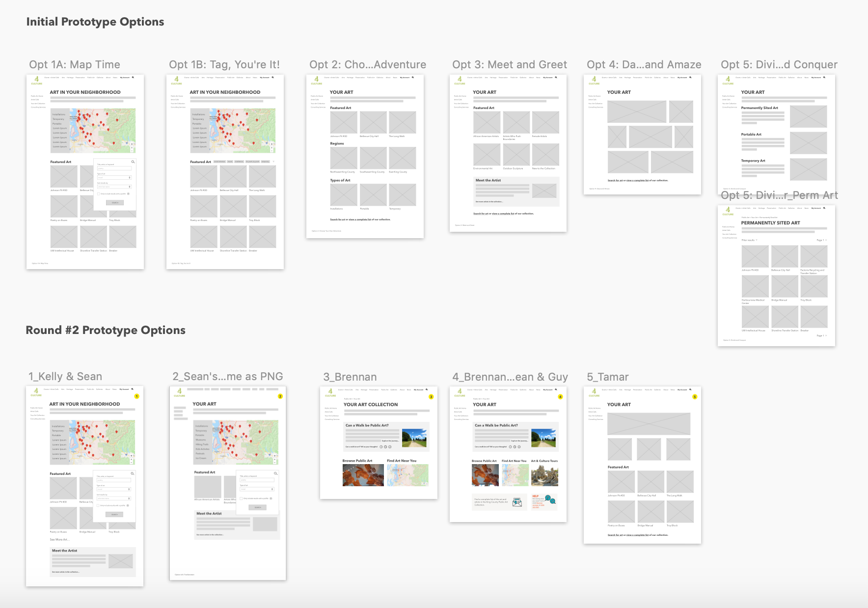Click yellow badge 2 on Sean's PNG artboard
This screenshot has width=868, height=608.
(x=280, y=396)
